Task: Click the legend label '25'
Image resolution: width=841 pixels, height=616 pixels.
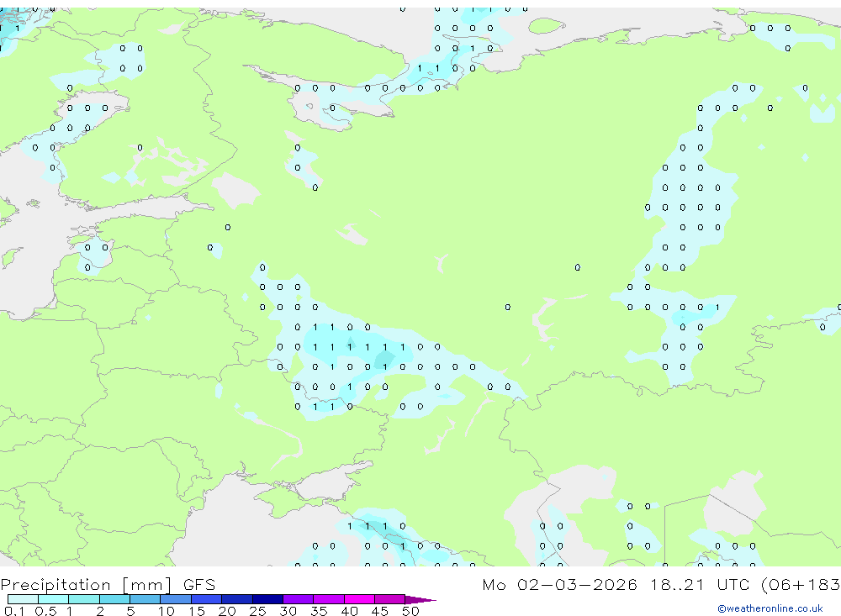Action: click(257, 611)
